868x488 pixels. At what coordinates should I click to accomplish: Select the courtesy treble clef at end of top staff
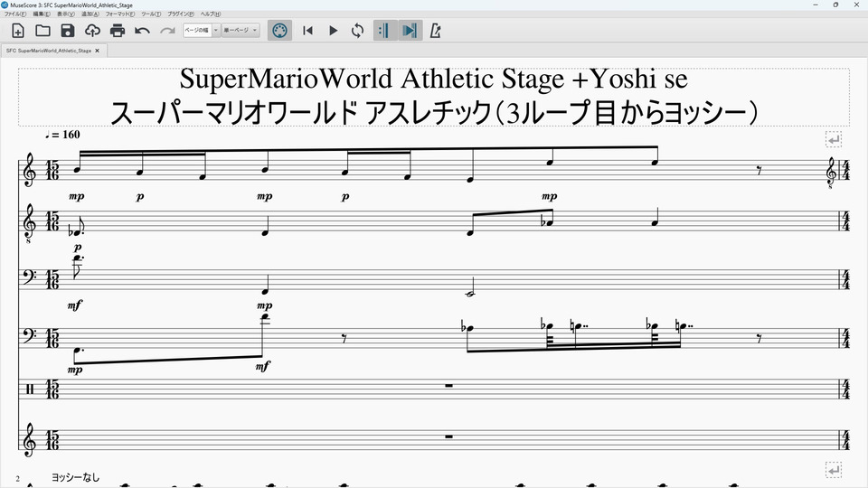[x=831, y=173]
